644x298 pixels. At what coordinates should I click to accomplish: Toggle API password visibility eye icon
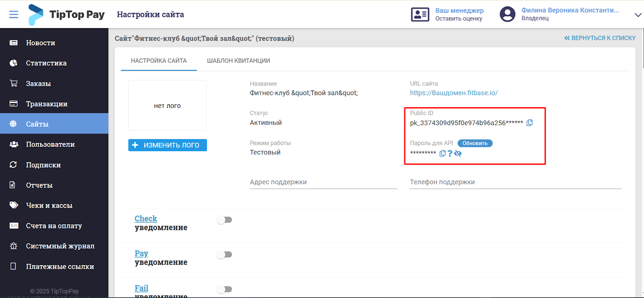coord(458,153)
